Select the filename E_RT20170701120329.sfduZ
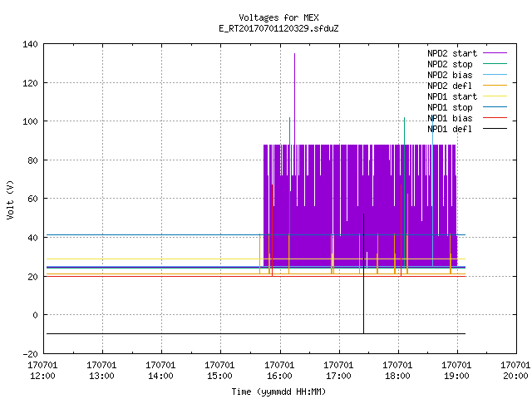This screenshot has width=532, height=399. click(x=278, y=28)
